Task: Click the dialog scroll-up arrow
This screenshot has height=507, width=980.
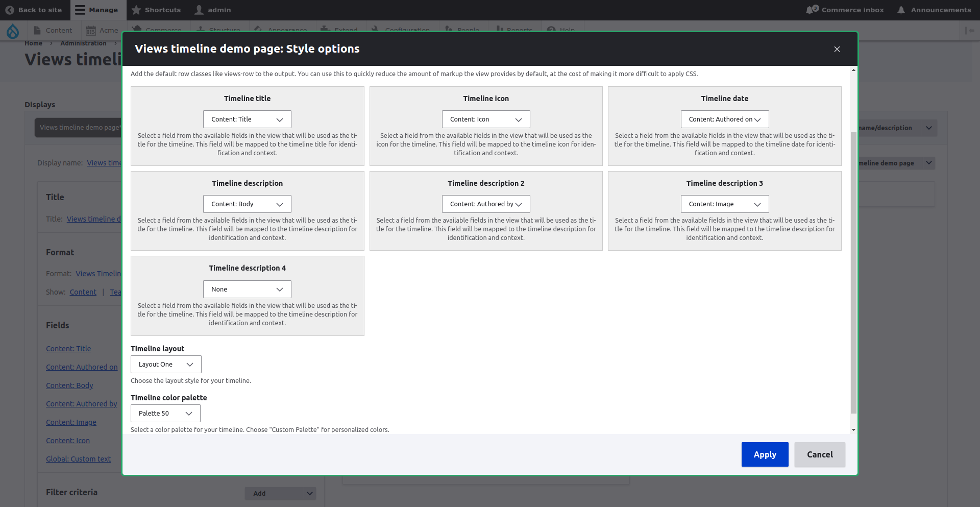Action: tap(853, 70)
